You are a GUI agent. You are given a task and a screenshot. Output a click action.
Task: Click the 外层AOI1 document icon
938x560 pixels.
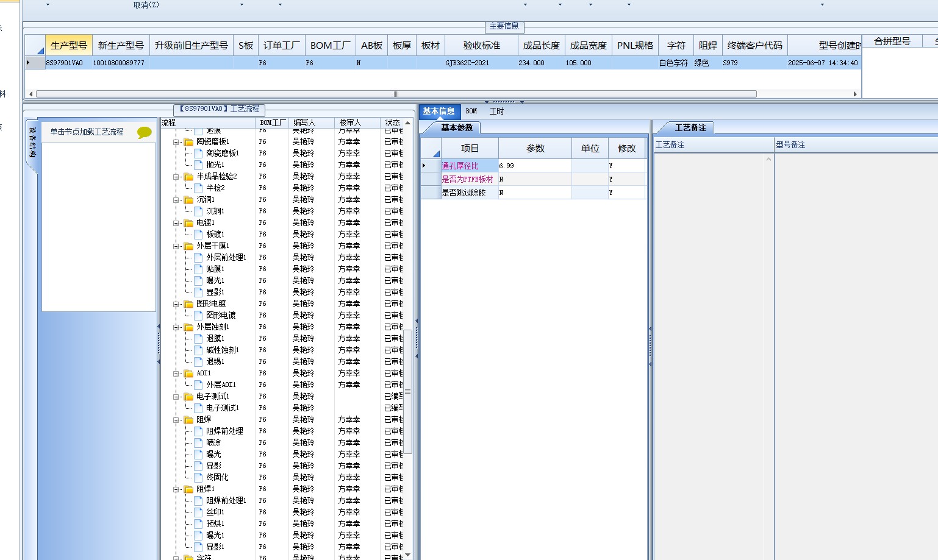pos(198,385)
